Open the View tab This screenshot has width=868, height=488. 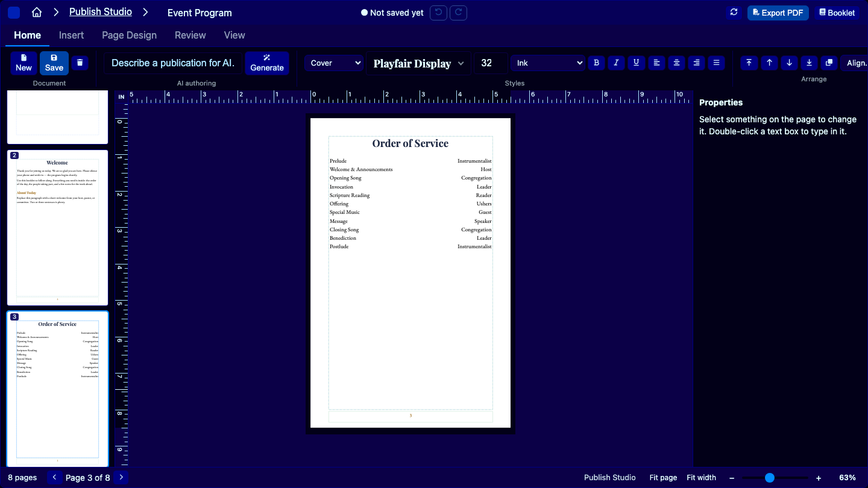pyautogui.click(x=234, y=35)
